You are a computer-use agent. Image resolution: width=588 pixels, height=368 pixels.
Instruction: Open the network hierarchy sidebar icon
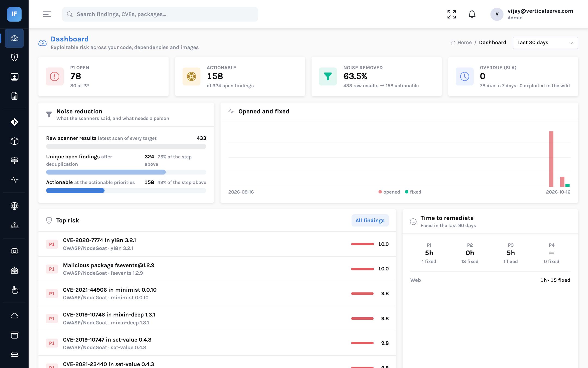pyautogui.click(x=14, y=225)
